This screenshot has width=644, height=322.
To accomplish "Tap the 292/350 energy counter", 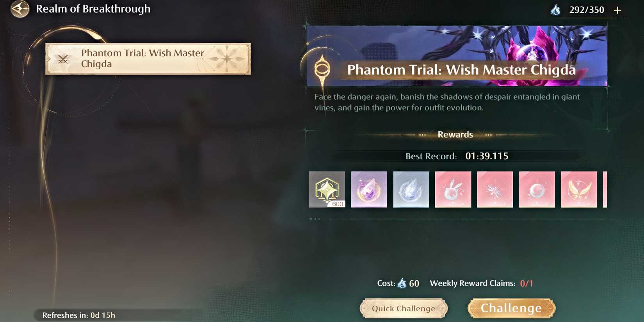I will [x=587, y=10].
